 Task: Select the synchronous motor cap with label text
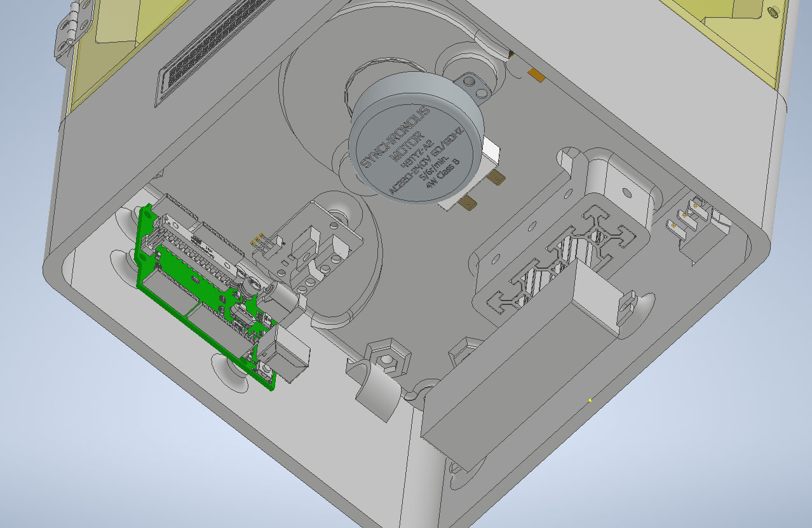tap(416, 149)
